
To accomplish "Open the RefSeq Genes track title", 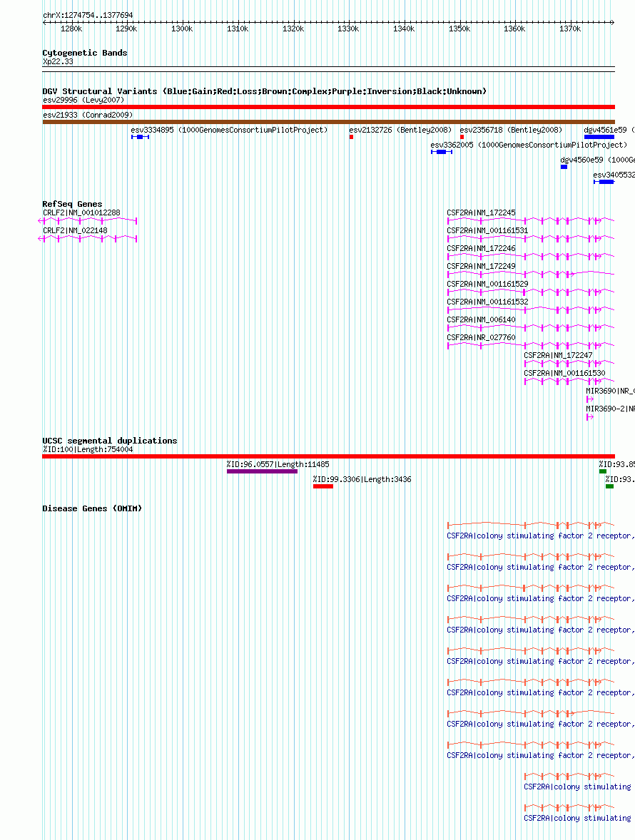I will click(72, 203).
